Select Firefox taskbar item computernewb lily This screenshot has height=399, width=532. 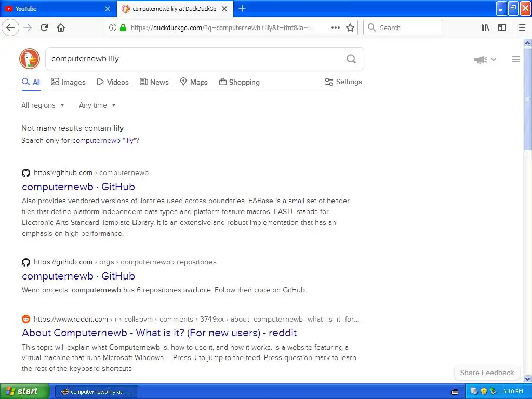97,392
